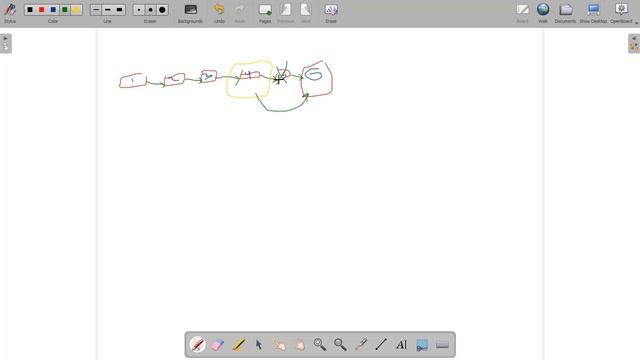
Task: Select the Eraser tool in stylus palette
Action: coord(218,344)
